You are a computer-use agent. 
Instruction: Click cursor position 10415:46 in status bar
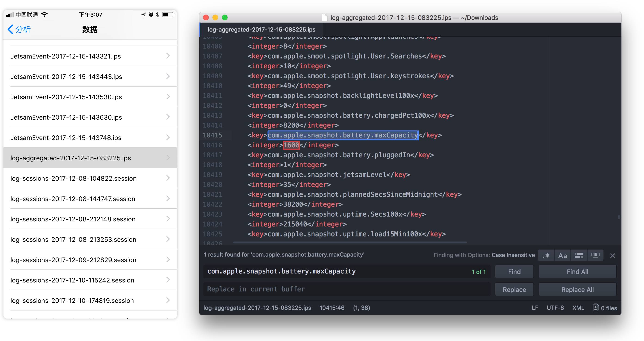pos(332,308)
